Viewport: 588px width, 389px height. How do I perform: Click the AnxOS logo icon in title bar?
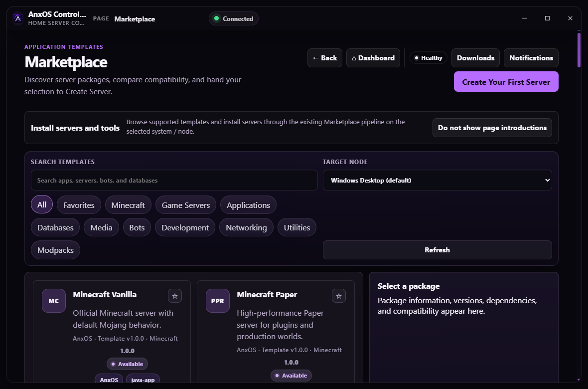17,18
